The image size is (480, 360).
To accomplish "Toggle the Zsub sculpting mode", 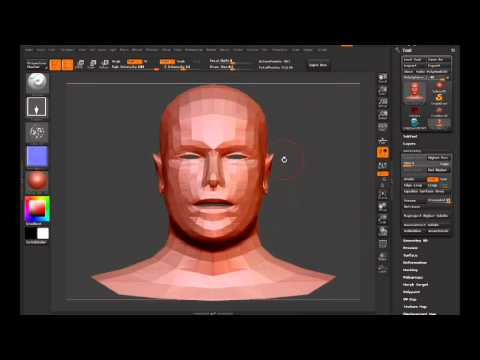I will tap(181, 62).
